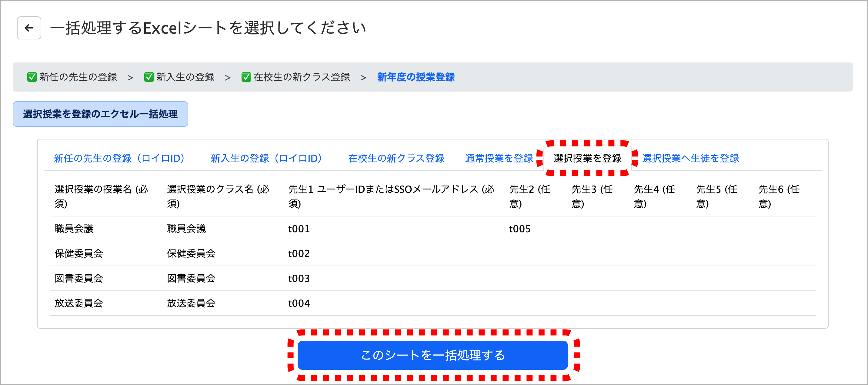The width and height of the screenshot is (868, 385).
Task: Click the 保健委員会 class name in first column
Action: (79, 253)
